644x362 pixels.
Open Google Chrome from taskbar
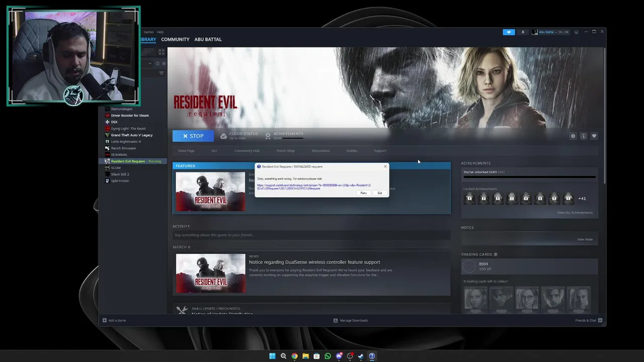pyautogui.click(x=294, y=356)
